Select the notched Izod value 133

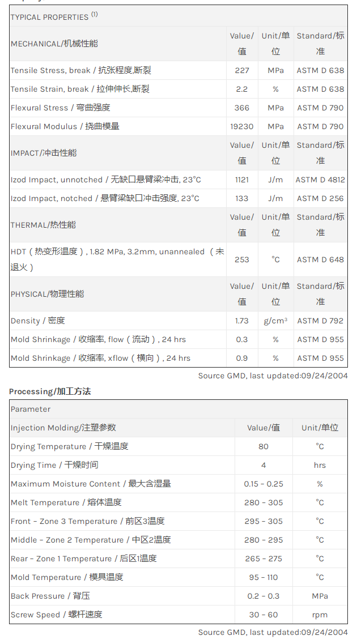(242, 198)
